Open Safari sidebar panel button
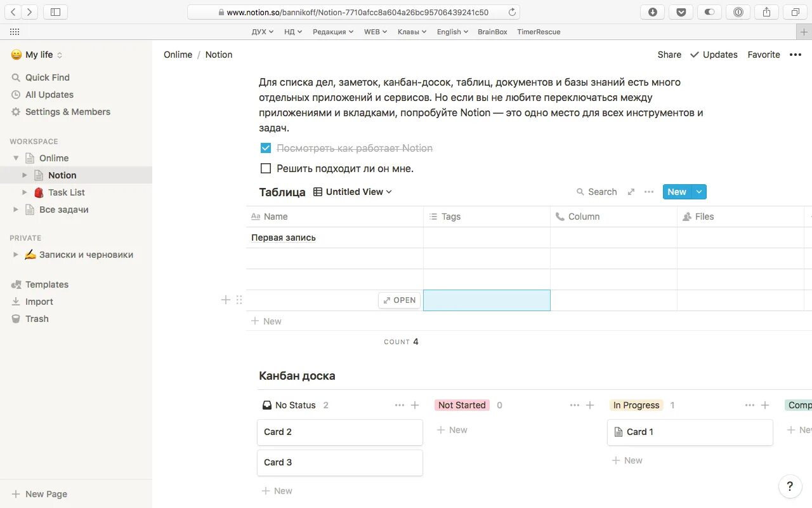Image resolution: width=812 pixels, height=508 pixels. tap(55, 12)
